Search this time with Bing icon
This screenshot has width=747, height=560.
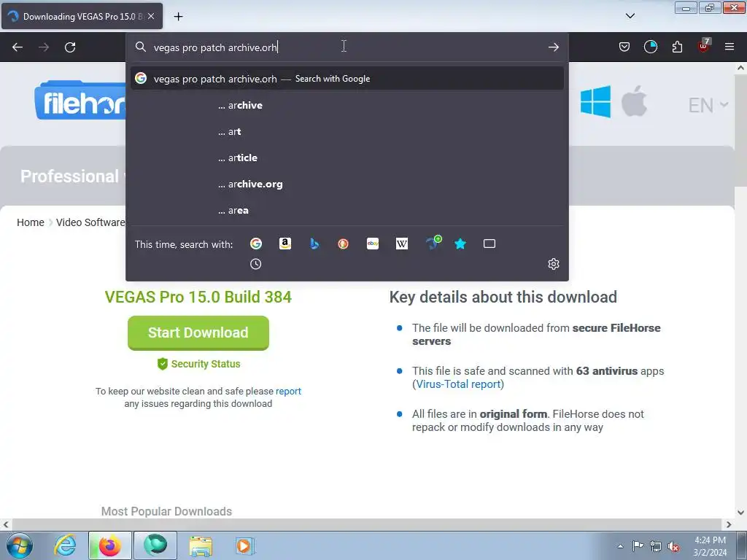(314, 244)
